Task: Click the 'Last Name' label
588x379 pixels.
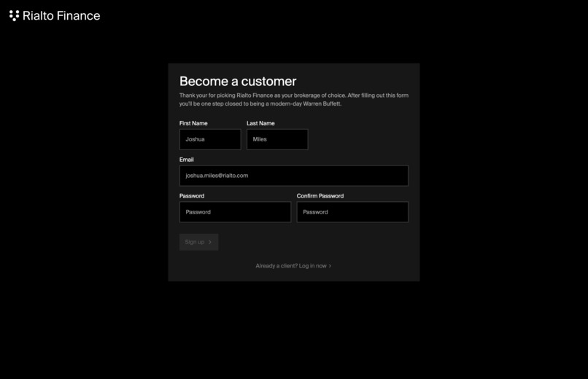Action: 260,123
